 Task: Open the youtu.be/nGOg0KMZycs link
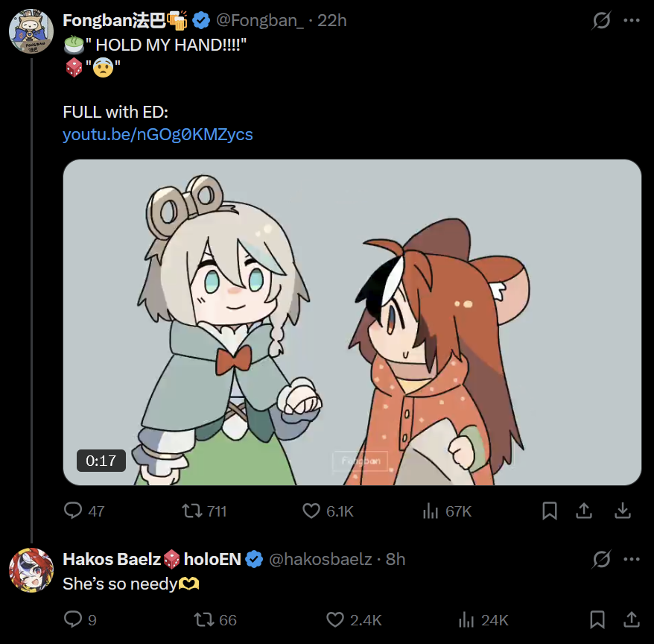tap(158, 134)
